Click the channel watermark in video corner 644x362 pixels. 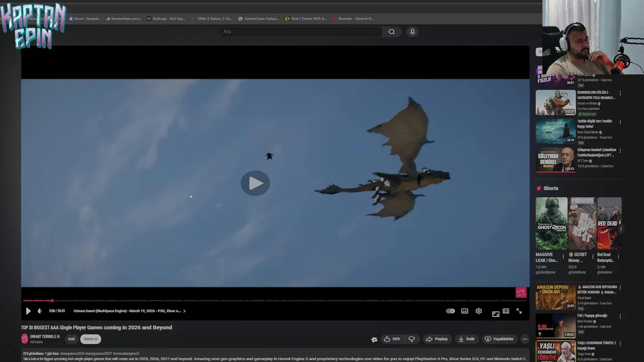(x=521, y=292)
